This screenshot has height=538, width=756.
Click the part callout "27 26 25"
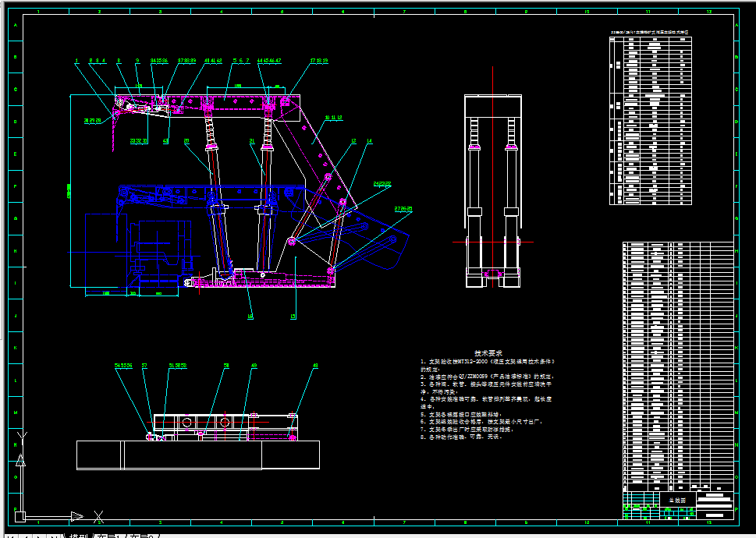coord(403,208)
